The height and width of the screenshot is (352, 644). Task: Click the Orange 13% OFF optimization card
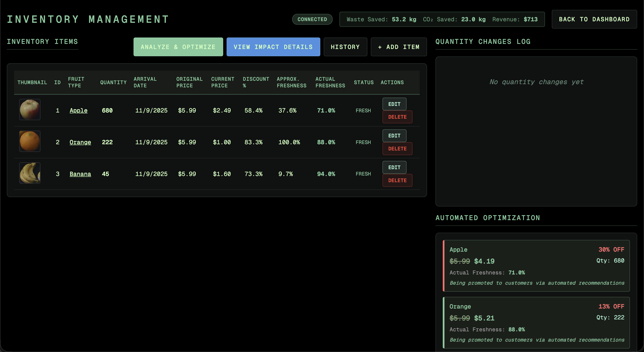(x=536, y=323)
